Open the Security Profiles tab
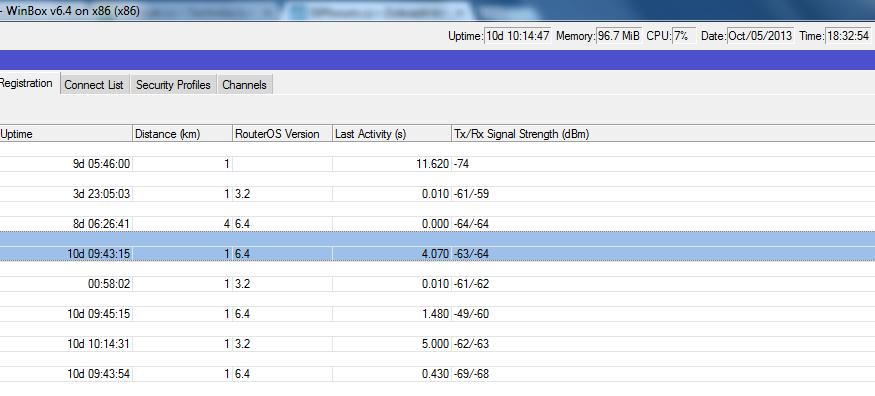This screenshot has width=875, height=396. tap(174, 85)
